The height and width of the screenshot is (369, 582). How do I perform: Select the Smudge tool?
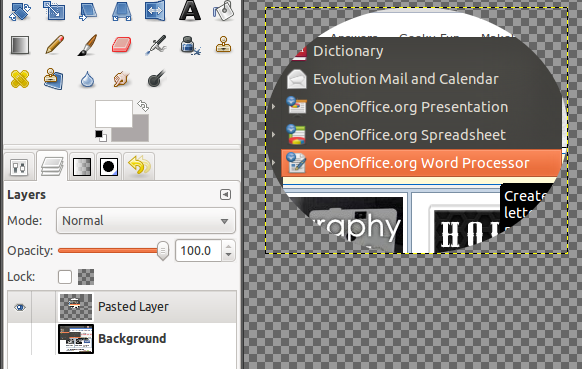tap(121, 79)
